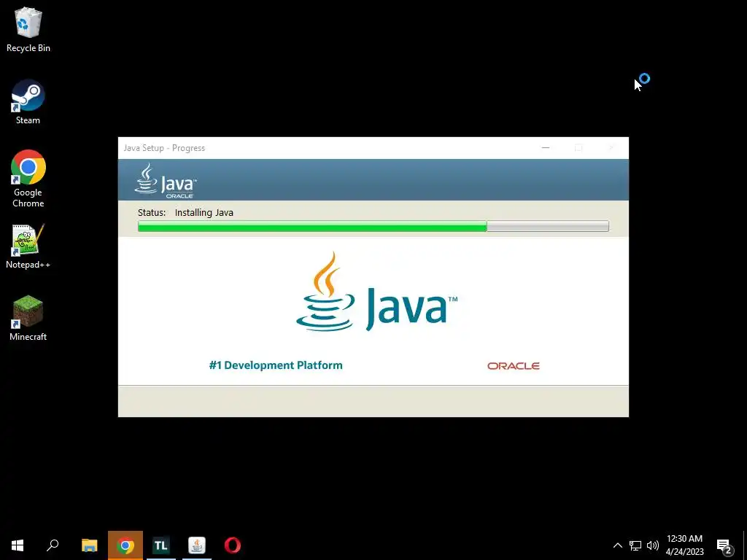Open the Recycle Bin desktop icon
The image size is (747, 560).
click(x=28, y=29)
